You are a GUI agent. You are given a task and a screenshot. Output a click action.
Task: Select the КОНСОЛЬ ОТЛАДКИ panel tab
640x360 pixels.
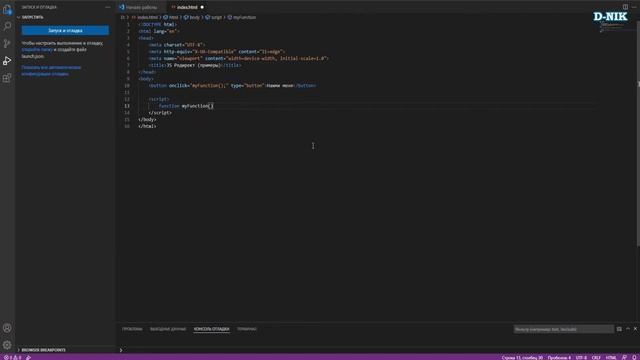point(211,329)
